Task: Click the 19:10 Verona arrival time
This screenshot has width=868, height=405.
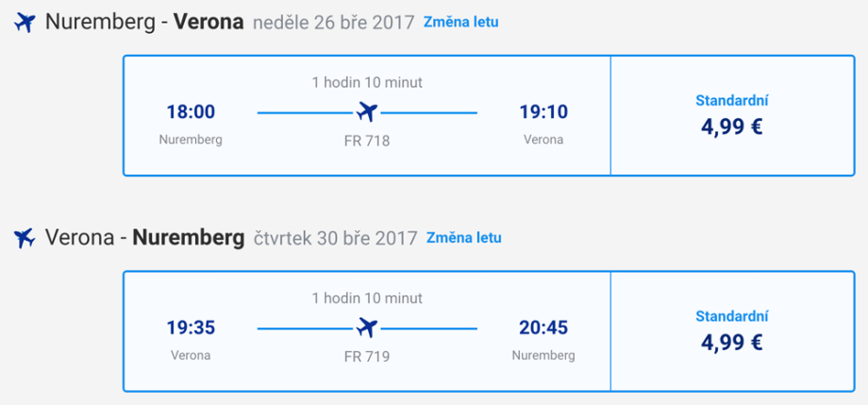Action: [x=543, y=112]
